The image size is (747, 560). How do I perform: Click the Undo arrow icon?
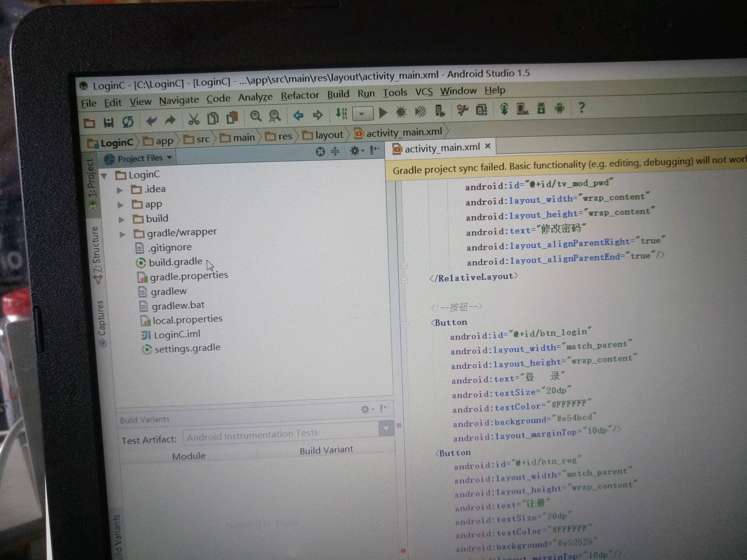click(151, 121)
